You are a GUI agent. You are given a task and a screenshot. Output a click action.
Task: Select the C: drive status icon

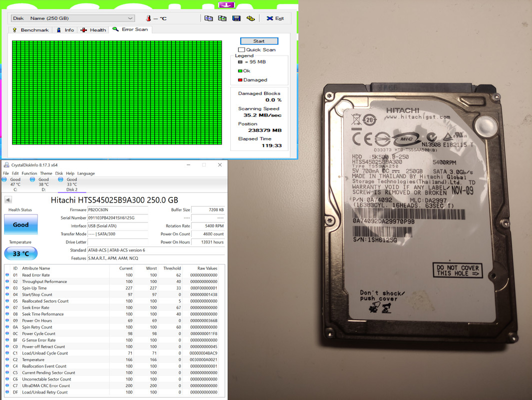pos(4,179)
